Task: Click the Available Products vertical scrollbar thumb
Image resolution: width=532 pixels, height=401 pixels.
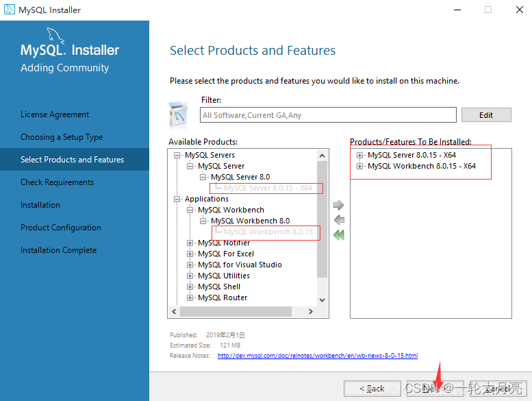Action: [322, 219]
